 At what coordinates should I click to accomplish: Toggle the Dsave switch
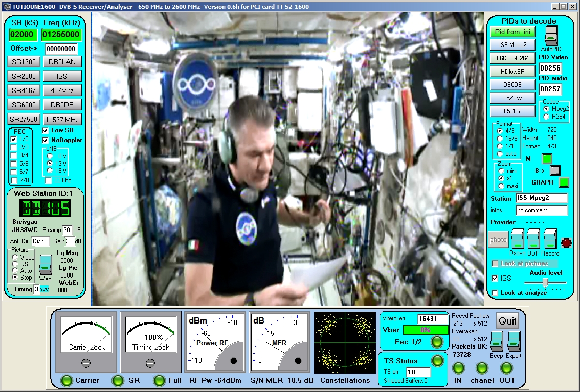click(x=518, y=239)
